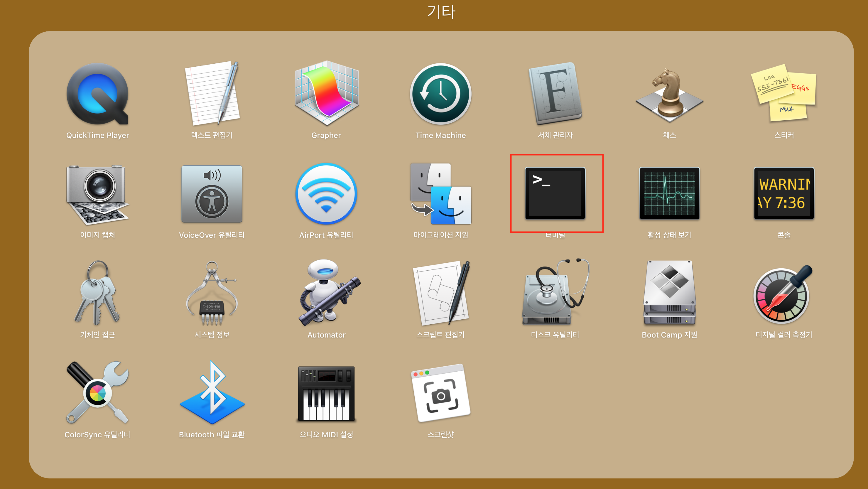Launch the Terminal app icon
The image size is (868, 489).
pyautogui.click(x=555, y=193)
